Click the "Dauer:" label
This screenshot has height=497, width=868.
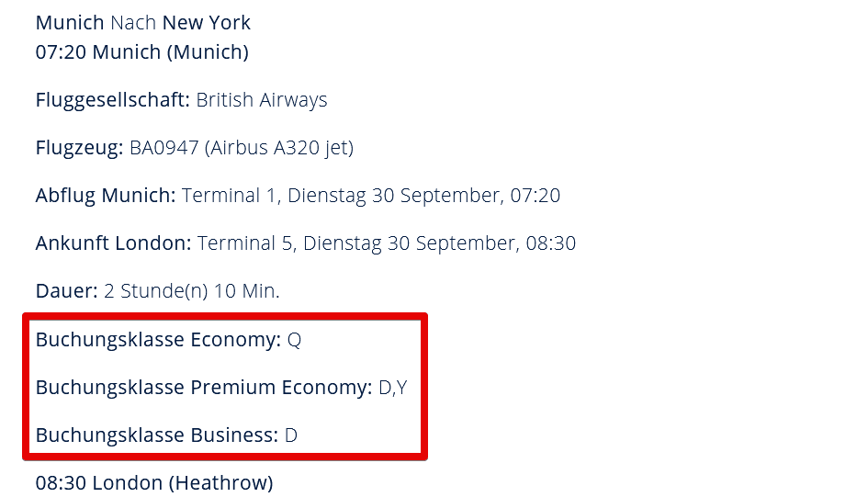point(66,291)
